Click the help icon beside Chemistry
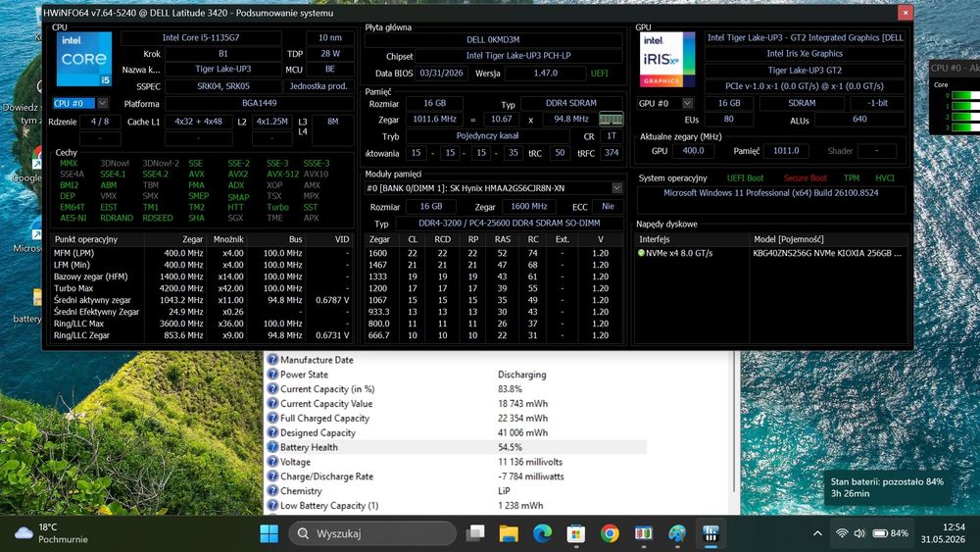The width and height of the screenshot is (980, 552). tap(272, 491)
